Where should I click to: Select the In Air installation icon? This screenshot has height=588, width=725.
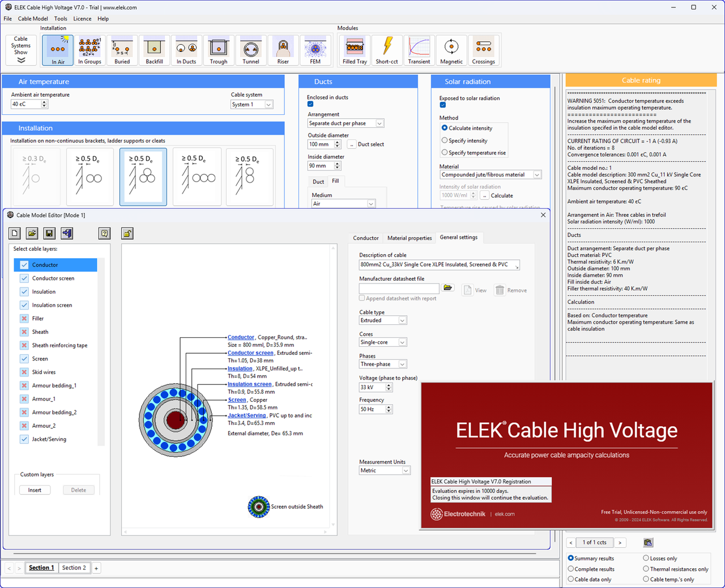click(x=58, y=50)
